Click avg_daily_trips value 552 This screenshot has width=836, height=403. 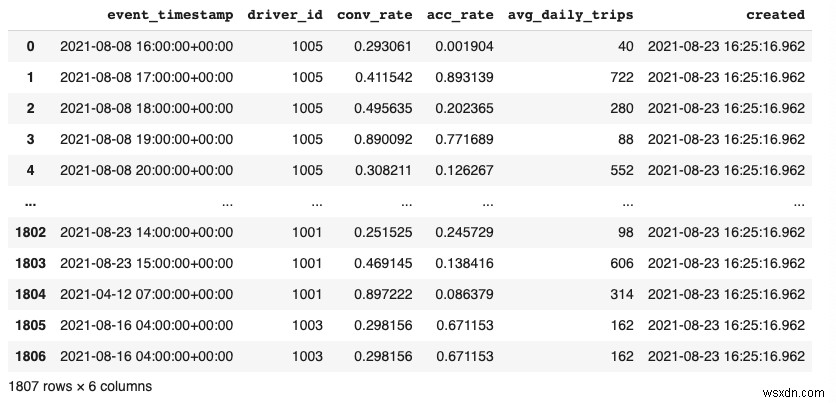622,170
